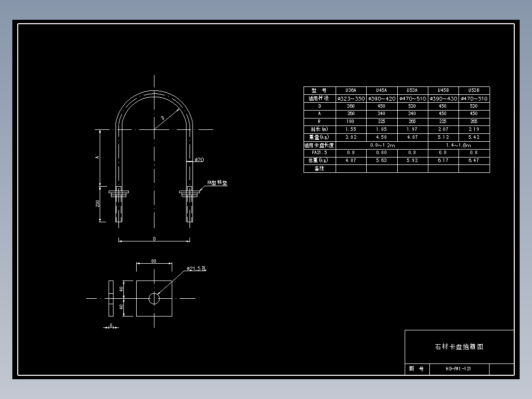
Task: Click the 230 vertical dimension text
Action: [x=97, y=203]
